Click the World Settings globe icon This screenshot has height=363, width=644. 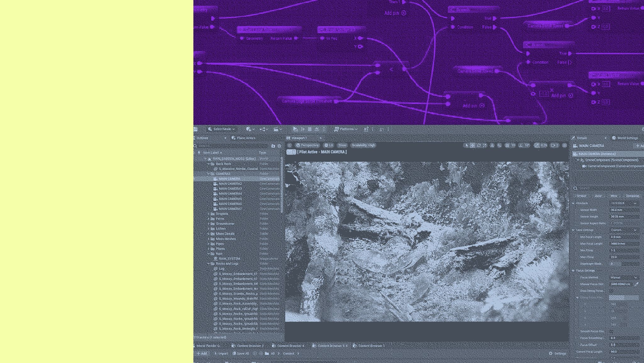click(613, 138)
